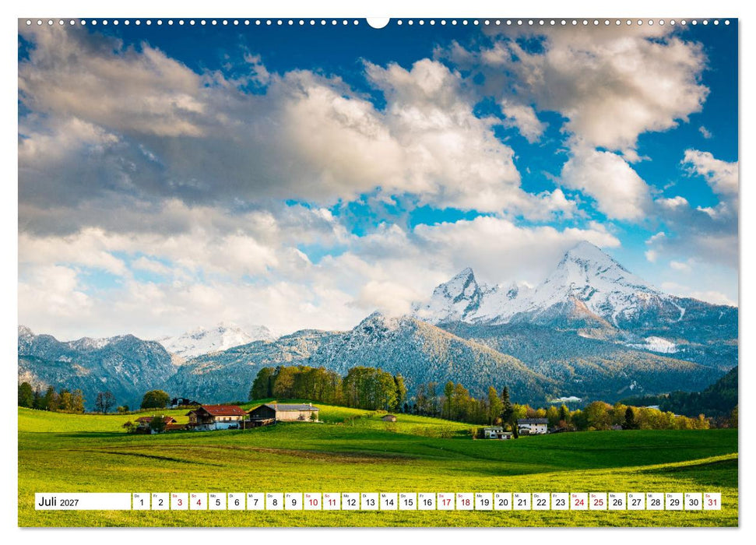Image resolution: width=756 pixels, height=545 pixels.
Task: Choose the cell for day 22
Action: pos(541,501)
